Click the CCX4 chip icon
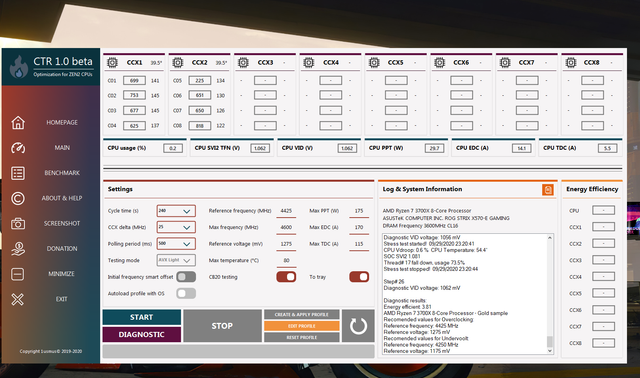 click(x=309, y=62)
